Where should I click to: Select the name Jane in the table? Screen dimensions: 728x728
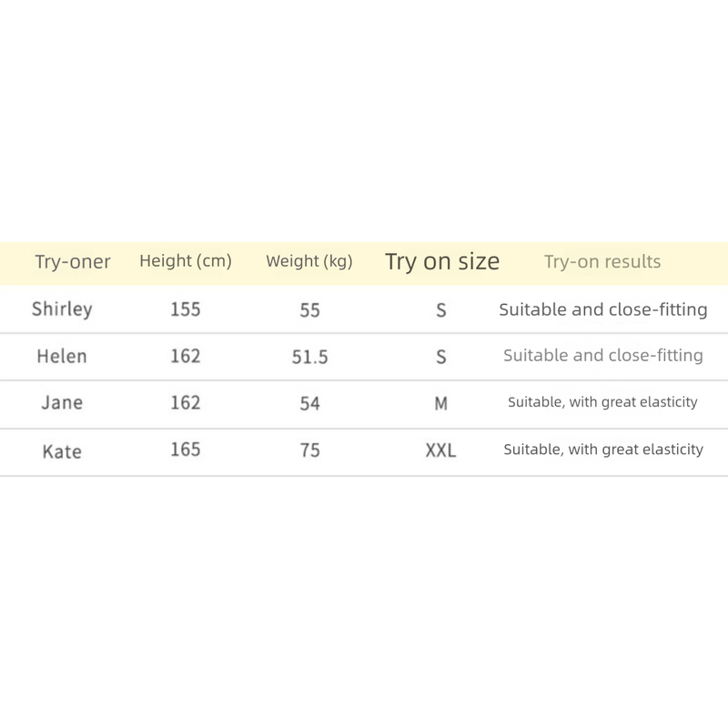click(x=62, y=402)
